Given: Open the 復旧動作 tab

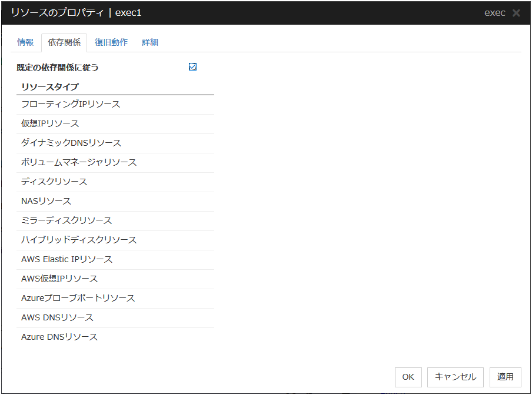Looking at the screenshot, I should coord(111,42).
